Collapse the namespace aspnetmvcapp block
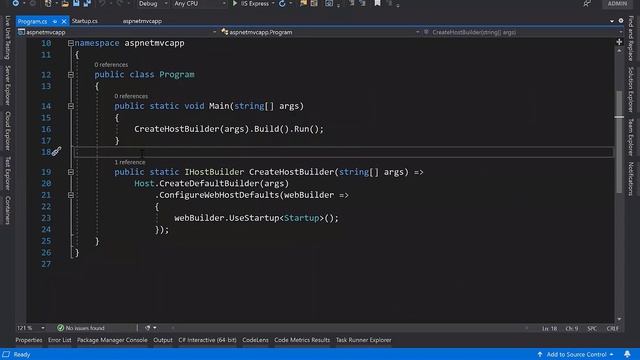Screen dimensions: 640x360 71,43
